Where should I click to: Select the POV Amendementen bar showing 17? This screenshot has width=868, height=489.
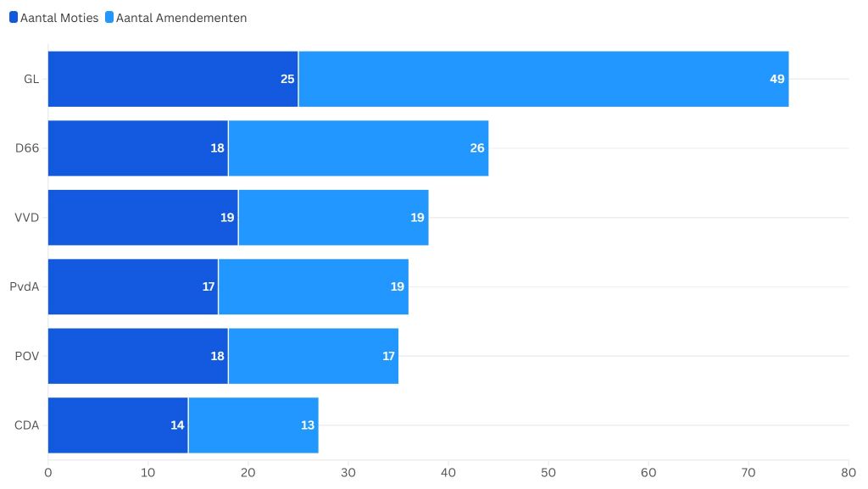coord(313,356)
